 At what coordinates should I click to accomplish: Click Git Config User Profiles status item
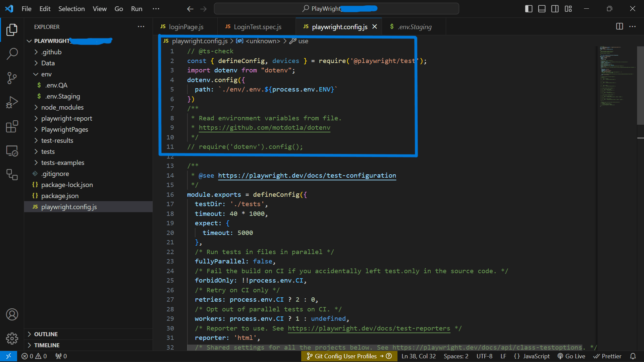pyautogui.click(x=349, y=356)
